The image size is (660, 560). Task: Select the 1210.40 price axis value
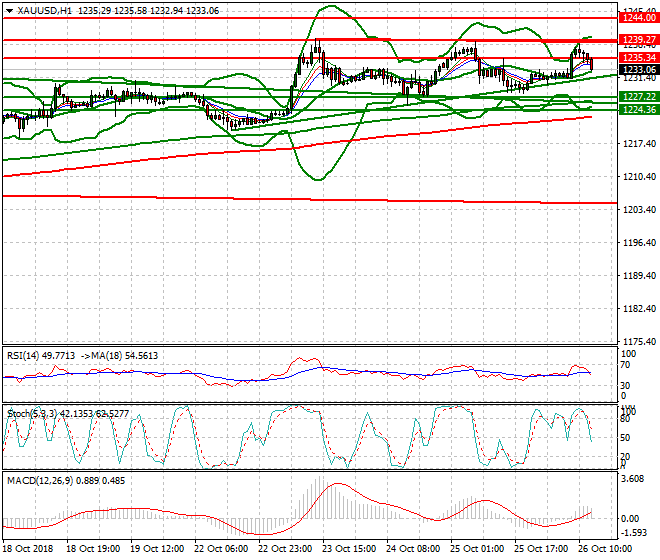tap(639, 176)
